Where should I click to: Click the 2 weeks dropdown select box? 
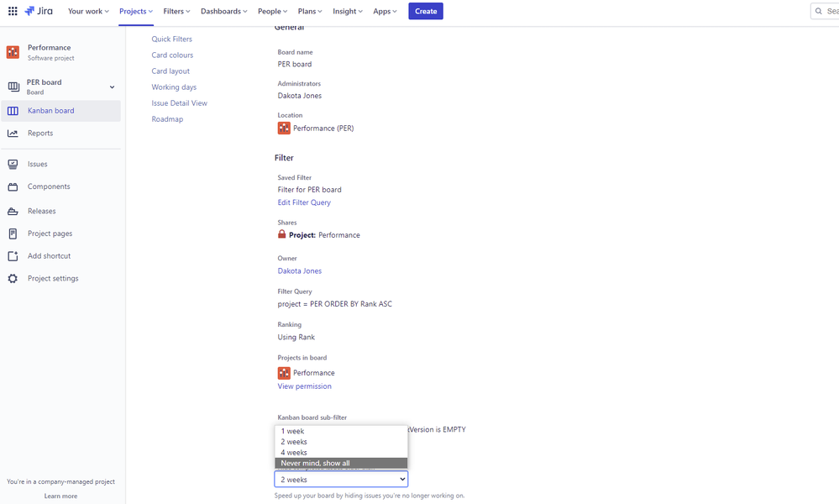(341, 480)
